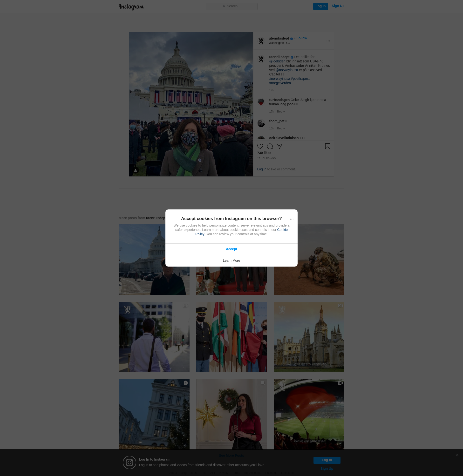The height and width of the screenshot is (476, 463).
Task: Save post with bookmark icon
Action: pyautogui.click(x=327, y=146)
